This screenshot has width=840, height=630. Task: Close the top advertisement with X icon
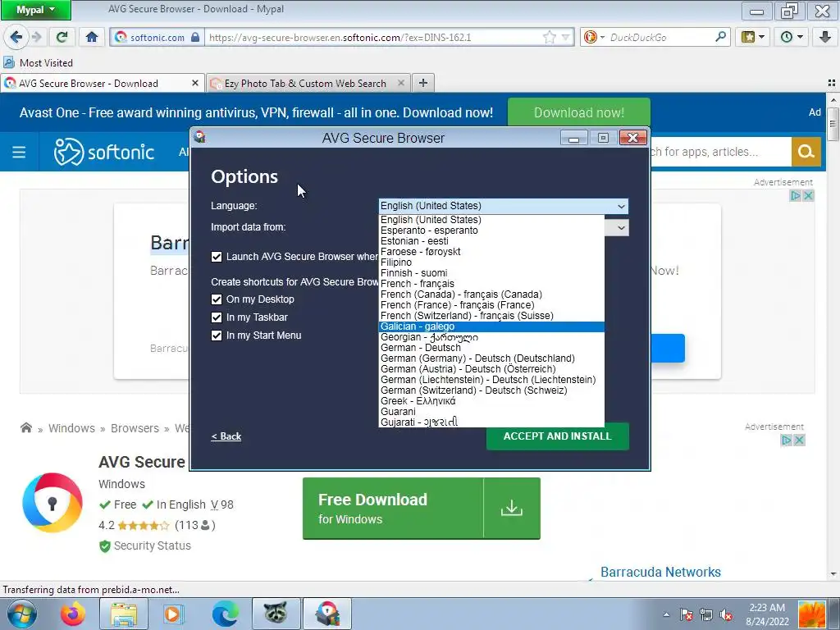809,195
